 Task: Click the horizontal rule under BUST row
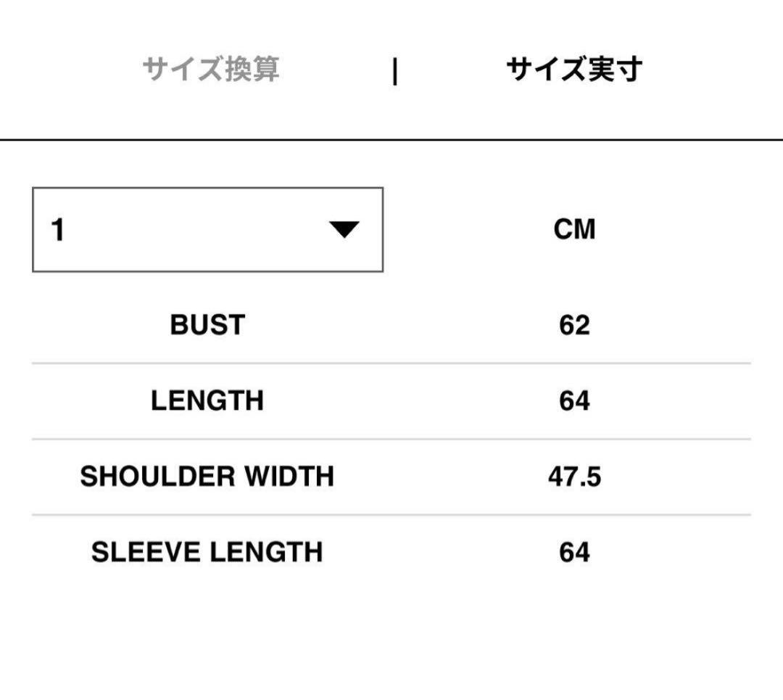[x=391, y=362]
